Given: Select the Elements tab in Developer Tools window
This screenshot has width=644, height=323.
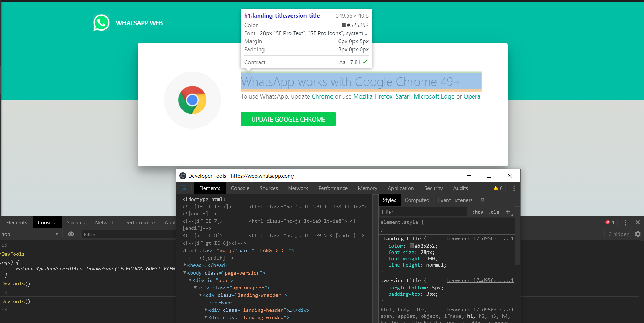Looking at the screenshot, I should coord(210,188).
